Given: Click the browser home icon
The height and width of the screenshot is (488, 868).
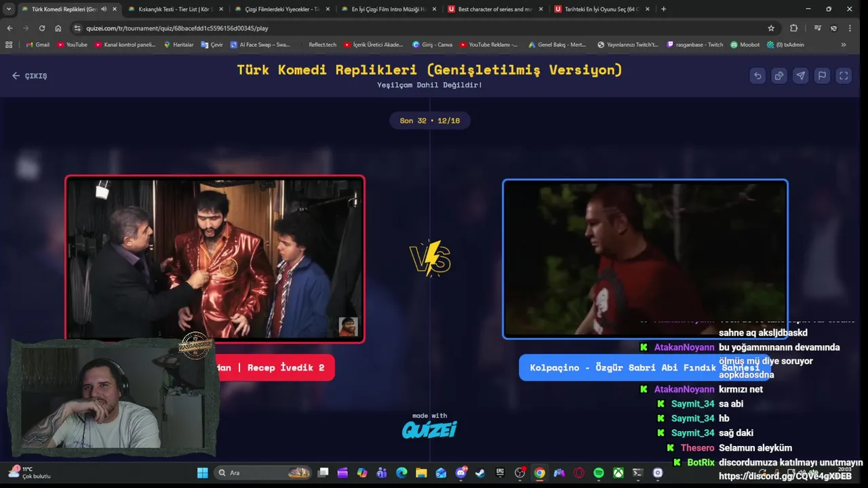Looking at the screenshot, I should (x=58, y=28).
